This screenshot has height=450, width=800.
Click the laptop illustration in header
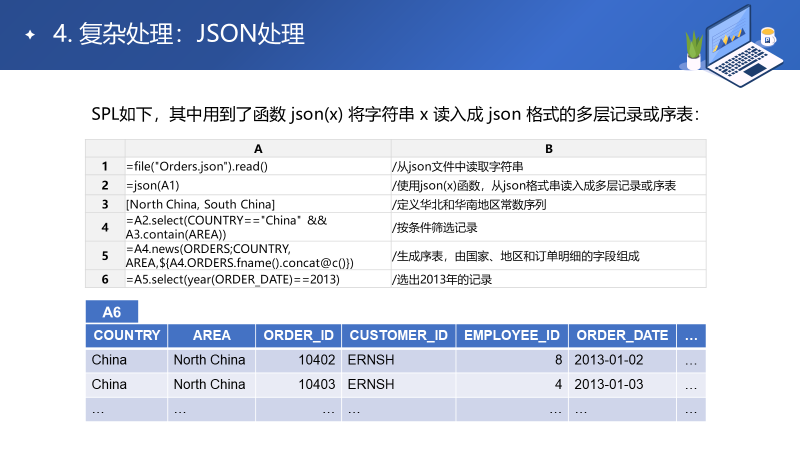click(x=743, y=46)
